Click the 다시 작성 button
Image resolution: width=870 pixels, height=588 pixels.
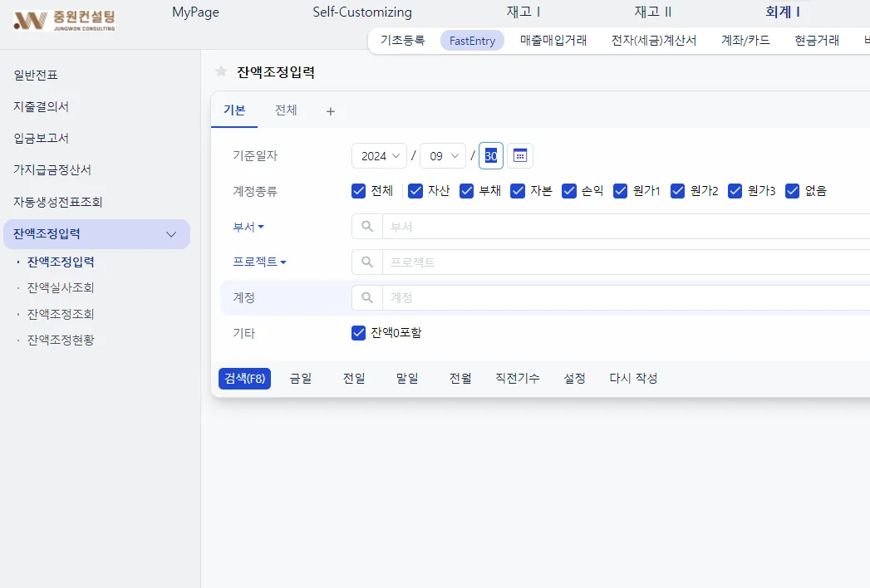point(633,379)
